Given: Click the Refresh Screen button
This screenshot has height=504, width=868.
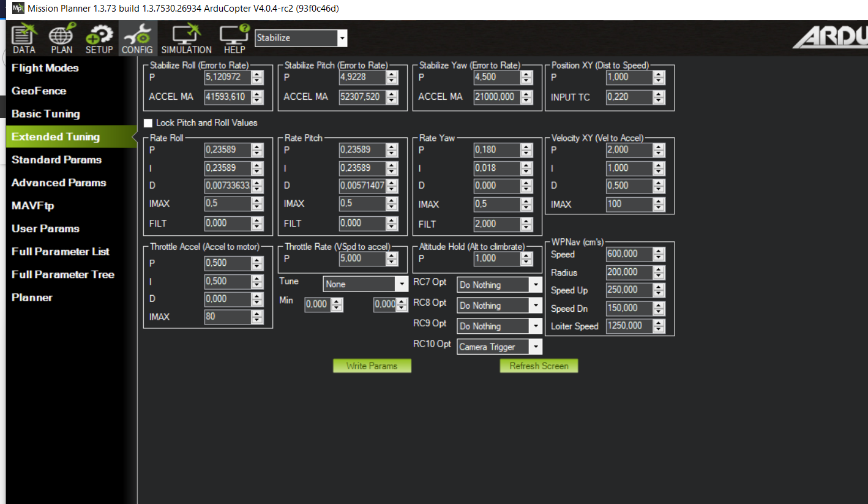Looking at the screenshot, I should [x=539, y=366].
